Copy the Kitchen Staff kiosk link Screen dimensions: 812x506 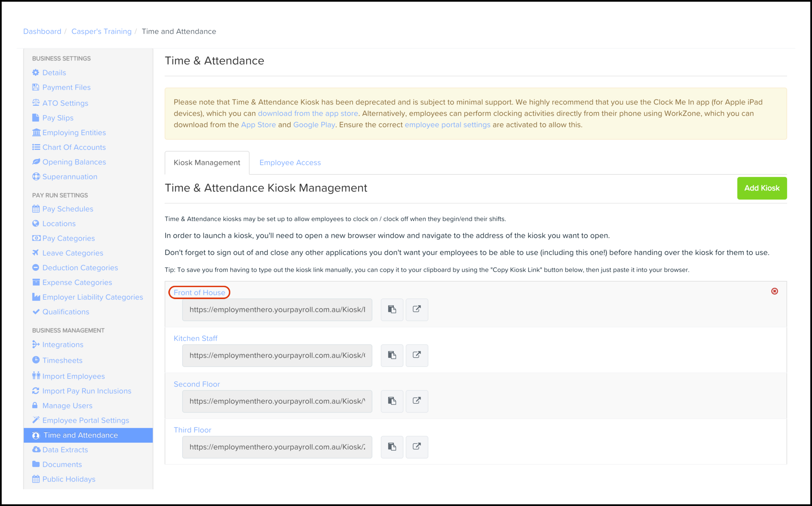[392, 355]
